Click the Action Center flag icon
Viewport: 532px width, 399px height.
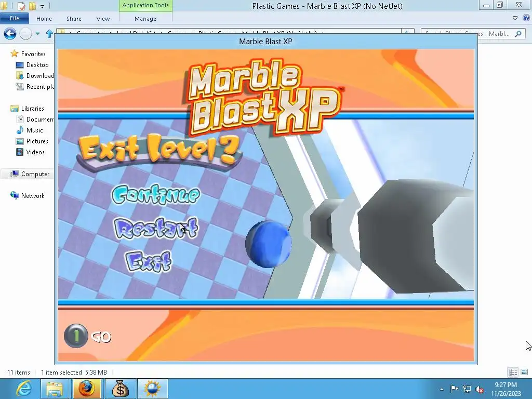coord(454,389)
